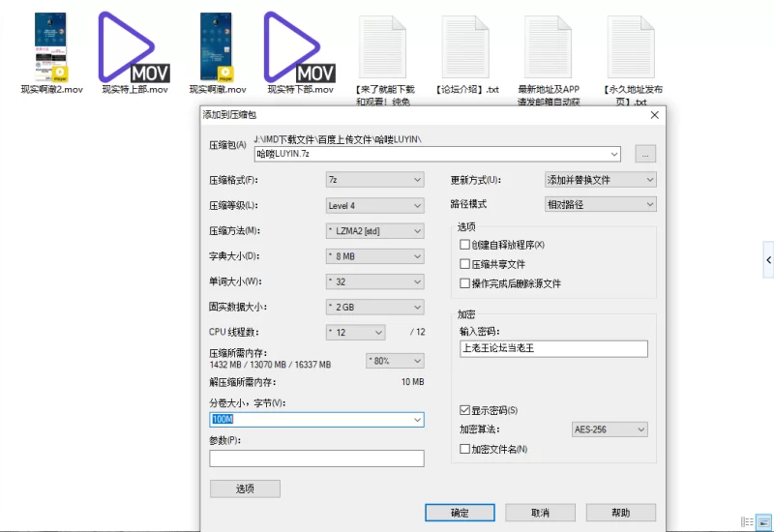Screen dimensions: 774x532
Task: Select the 【永久地址发布页】.txt file icon
Action: pos(634,45)
